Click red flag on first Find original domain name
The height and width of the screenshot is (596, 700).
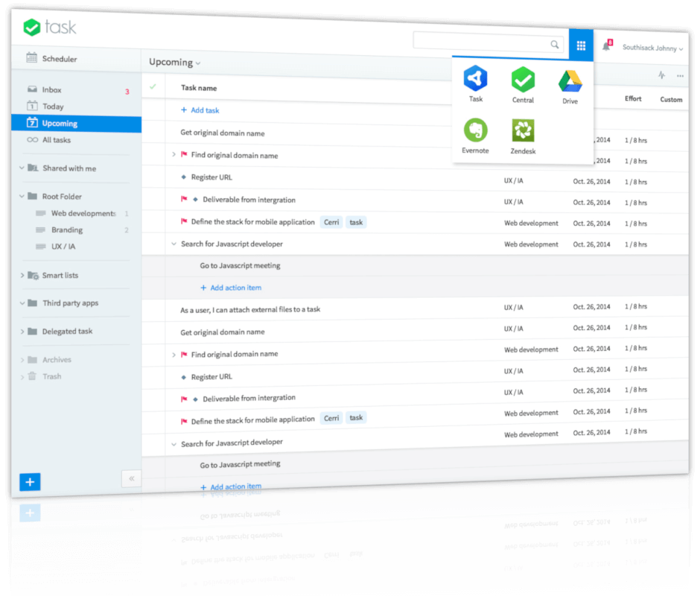(x=184, y=154)
